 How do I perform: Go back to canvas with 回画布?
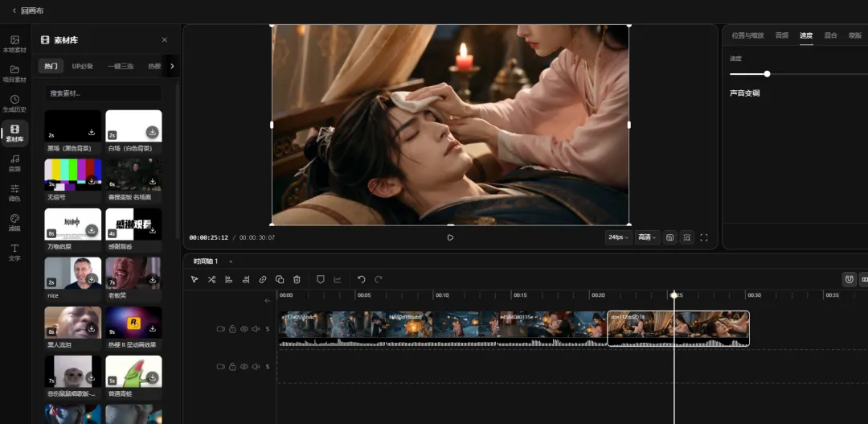click(x=27, y=10)
